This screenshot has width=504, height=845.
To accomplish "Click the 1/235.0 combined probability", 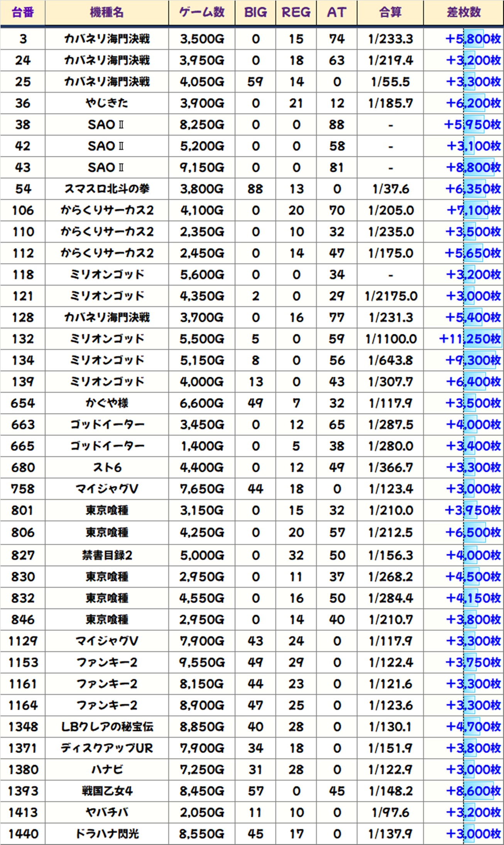I will (390, 232).
